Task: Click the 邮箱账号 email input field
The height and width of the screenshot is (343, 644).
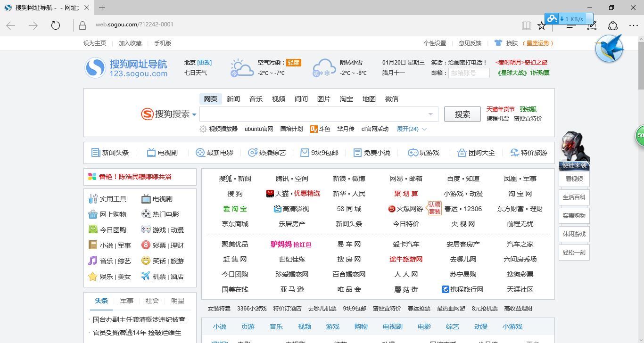Action: [469, 73]
